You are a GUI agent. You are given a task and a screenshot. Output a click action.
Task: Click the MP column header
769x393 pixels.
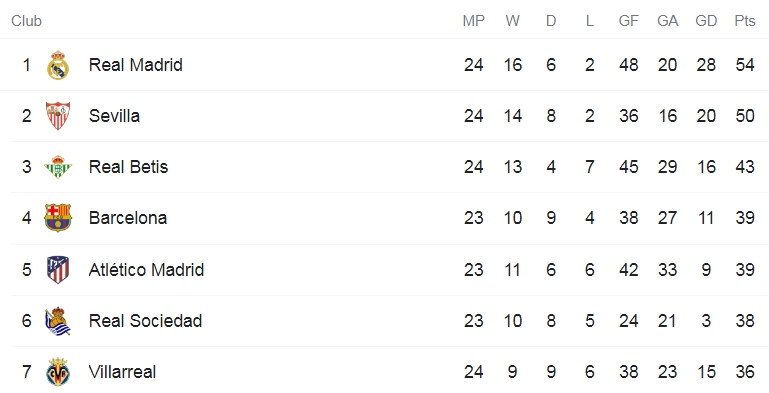pos(474,21)
